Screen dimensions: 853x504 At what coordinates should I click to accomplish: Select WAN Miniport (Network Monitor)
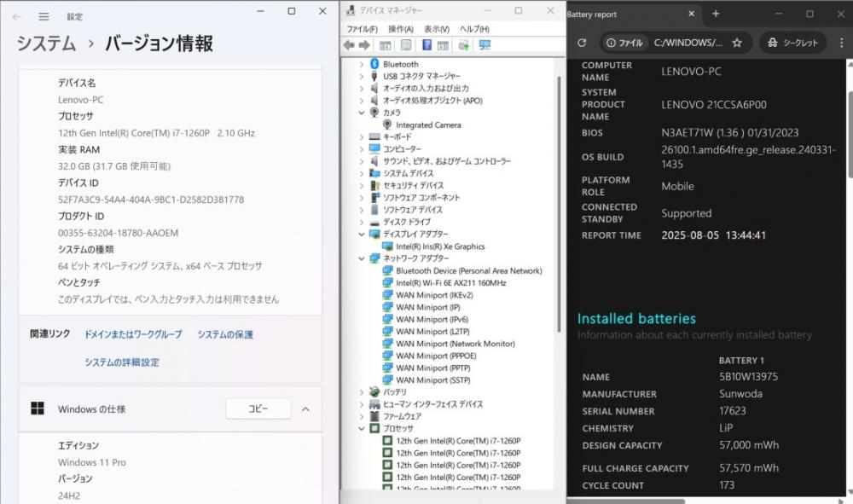pos(456,344)
